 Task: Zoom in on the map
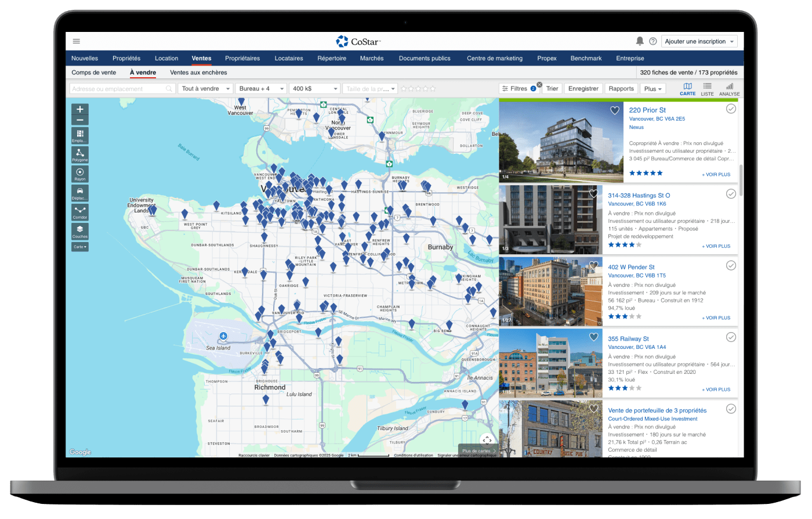(x=80, y=109)
